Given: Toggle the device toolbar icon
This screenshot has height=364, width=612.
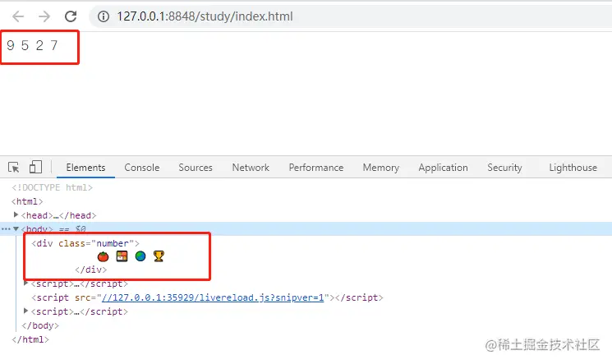Looking at the screenshot, I should [35, 167].
